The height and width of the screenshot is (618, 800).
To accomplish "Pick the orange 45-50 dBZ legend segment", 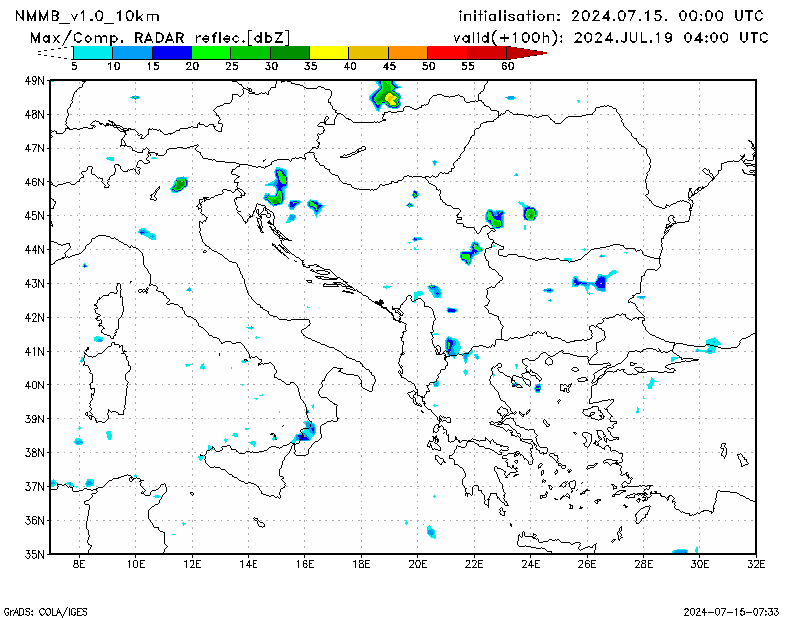I will [x=407, y=52].
